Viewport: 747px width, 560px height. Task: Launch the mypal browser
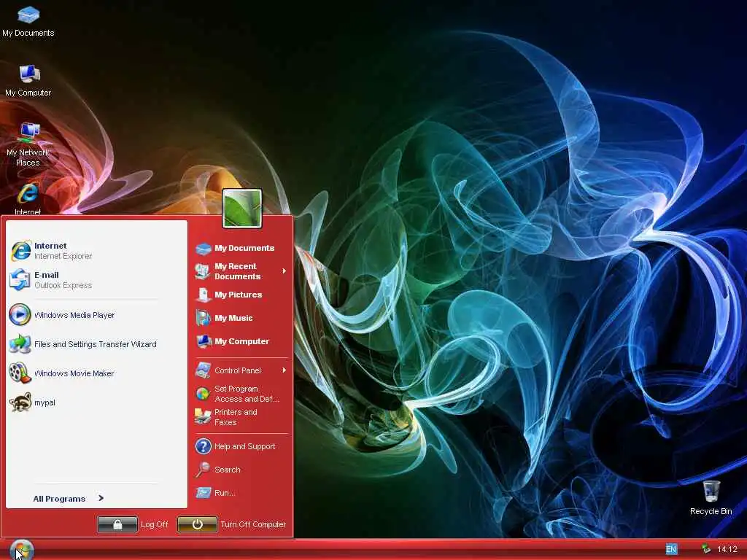[x=32, y=402]
